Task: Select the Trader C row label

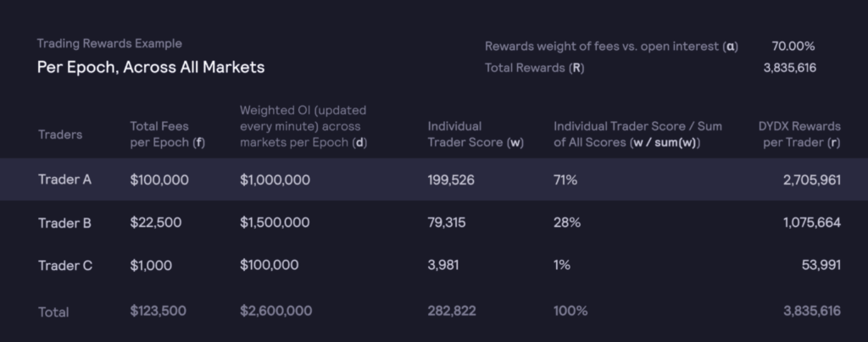Action: coord(65,266)
